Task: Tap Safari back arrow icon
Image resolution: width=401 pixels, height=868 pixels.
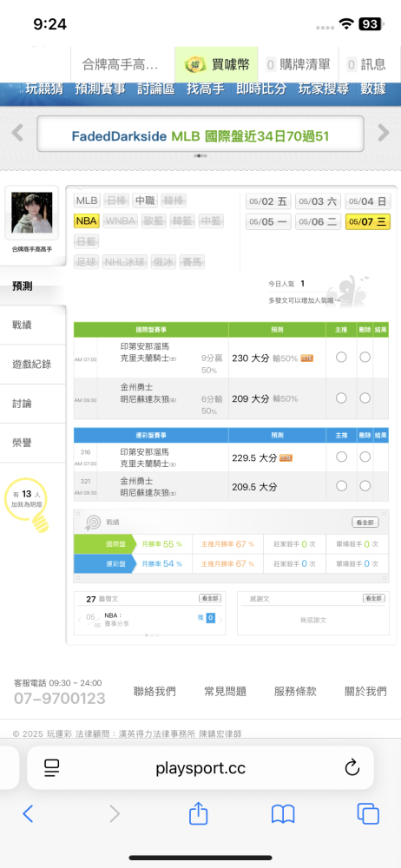Action: pos(28,813)
